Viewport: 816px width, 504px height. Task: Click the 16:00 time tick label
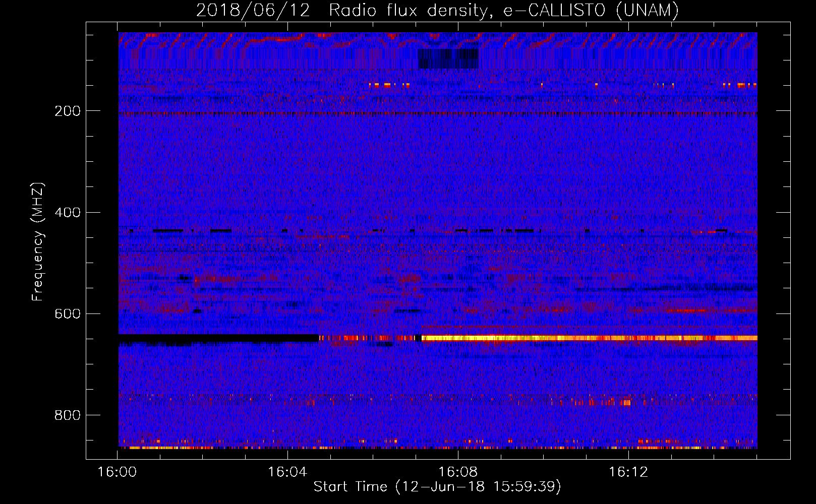[117, 472]
